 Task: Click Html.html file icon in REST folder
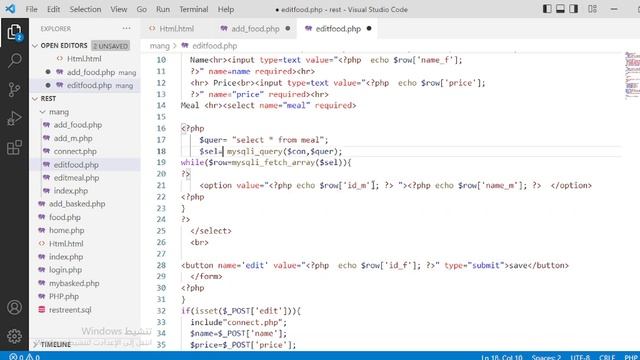point(42,243)
